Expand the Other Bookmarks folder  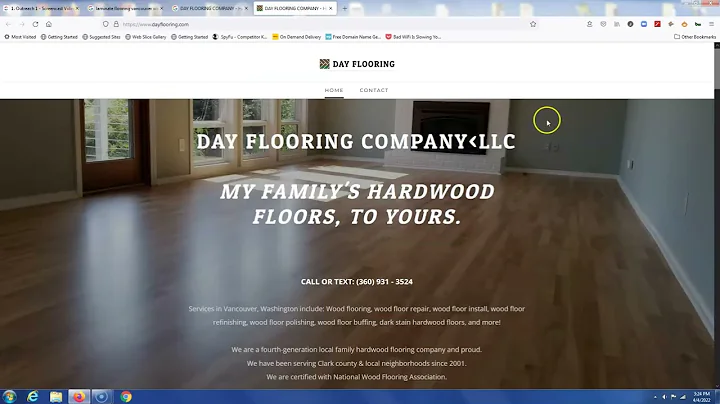click(x=695, y=37)
